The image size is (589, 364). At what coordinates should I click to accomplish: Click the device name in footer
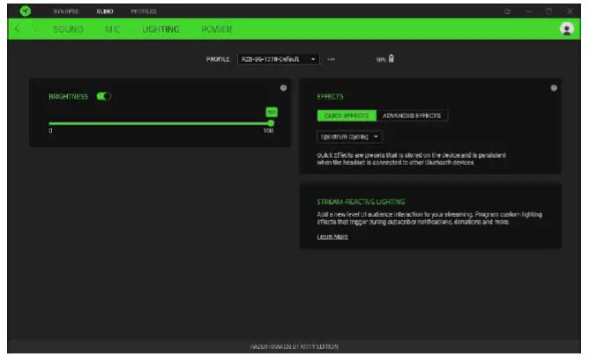click(x=294, y=346)
